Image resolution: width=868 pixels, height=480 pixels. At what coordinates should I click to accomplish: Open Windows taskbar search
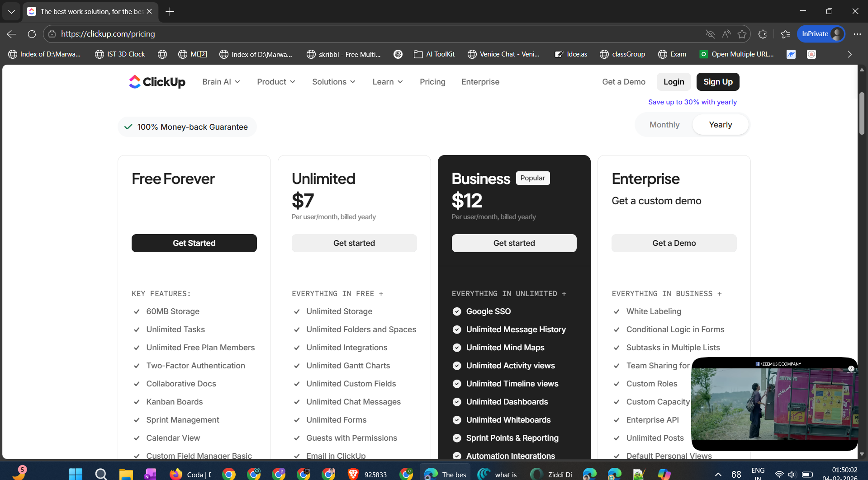pyautogui.click(x=101, y=474)
